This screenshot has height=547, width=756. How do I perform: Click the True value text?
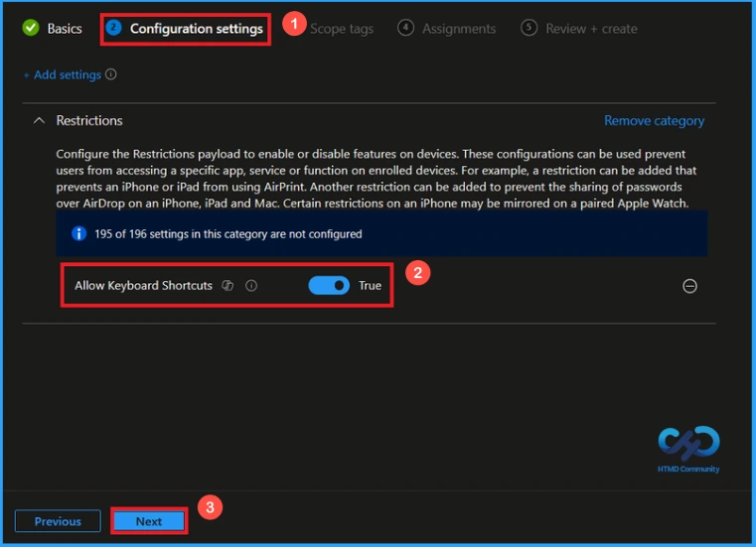coord(370,285)
